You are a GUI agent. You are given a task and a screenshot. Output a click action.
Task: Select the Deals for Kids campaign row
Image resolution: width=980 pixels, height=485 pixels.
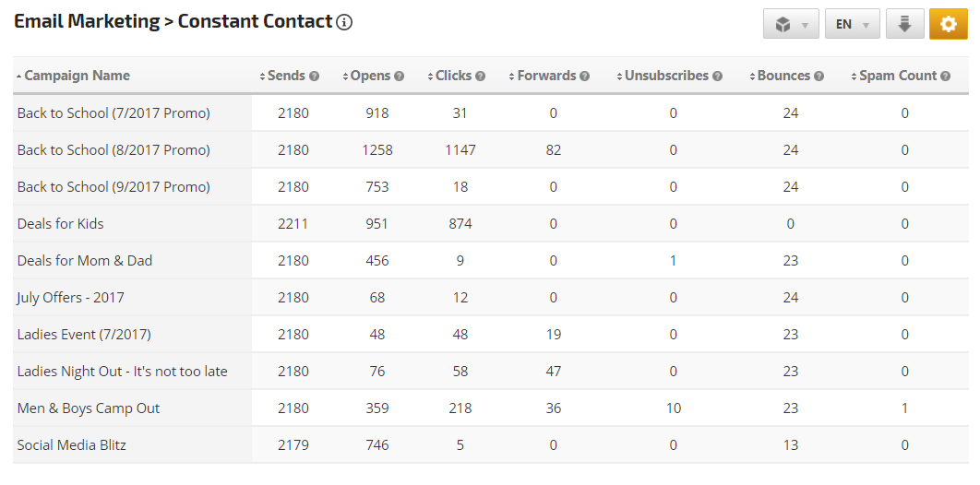click(60, 223)
